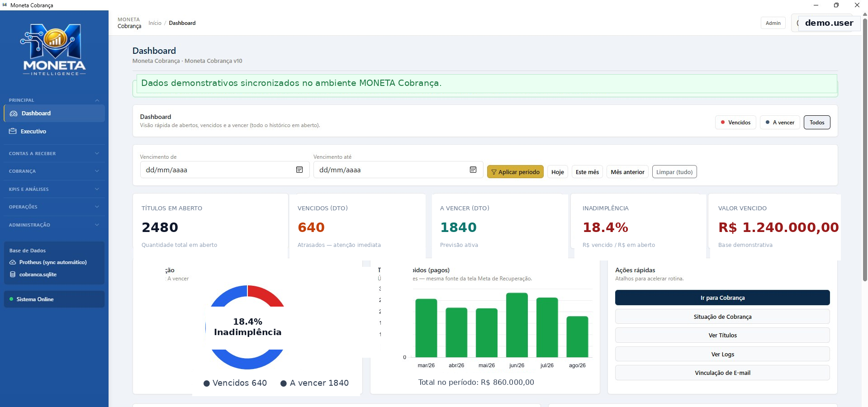This screenshot has height=407, width=868.
Task: Open Dashboard speedometer icon in sidebar
Action: (x=14, y=114)
